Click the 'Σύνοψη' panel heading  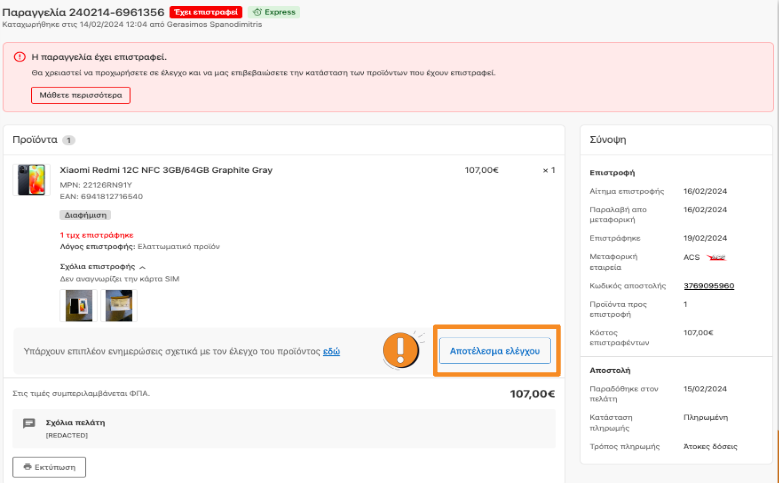(x=608, y=140)
